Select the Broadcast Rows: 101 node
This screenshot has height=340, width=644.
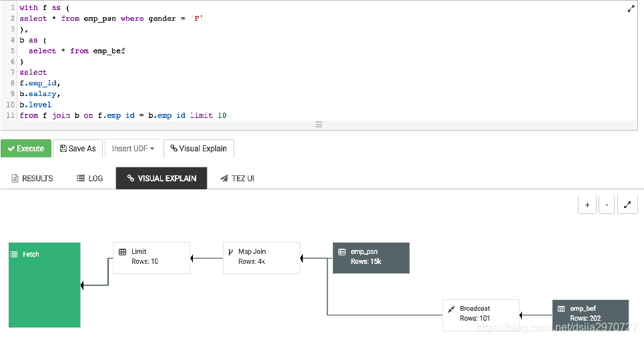click(481, 315)
